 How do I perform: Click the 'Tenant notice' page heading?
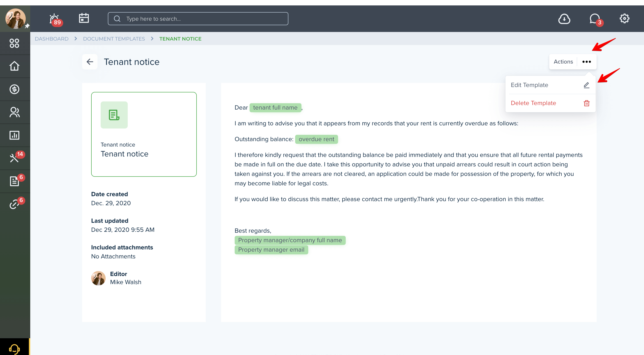[x=132, y=62]
